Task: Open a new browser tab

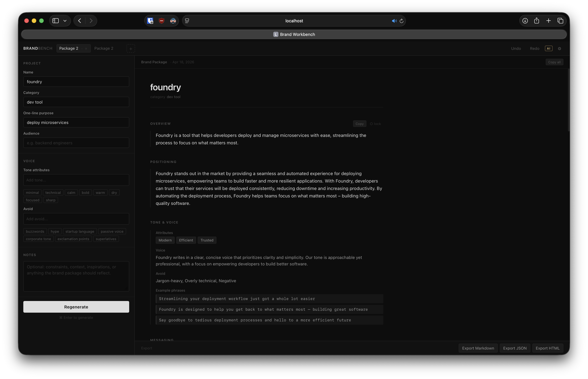Action: (x=548, y=21)
